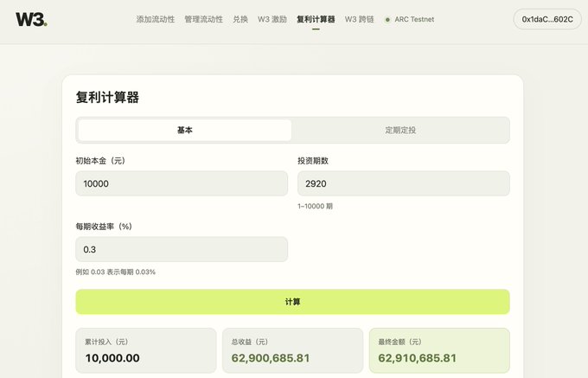Switch to the 基本 tab
This screenshot has height=378, width=588.
point(185,130)
